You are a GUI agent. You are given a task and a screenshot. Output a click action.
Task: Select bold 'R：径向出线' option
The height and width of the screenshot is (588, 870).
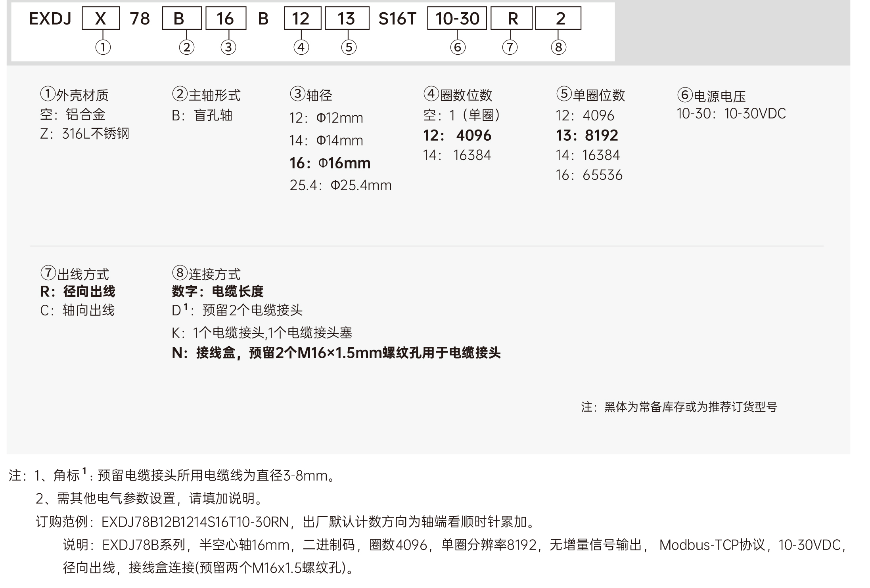(78, 292)
